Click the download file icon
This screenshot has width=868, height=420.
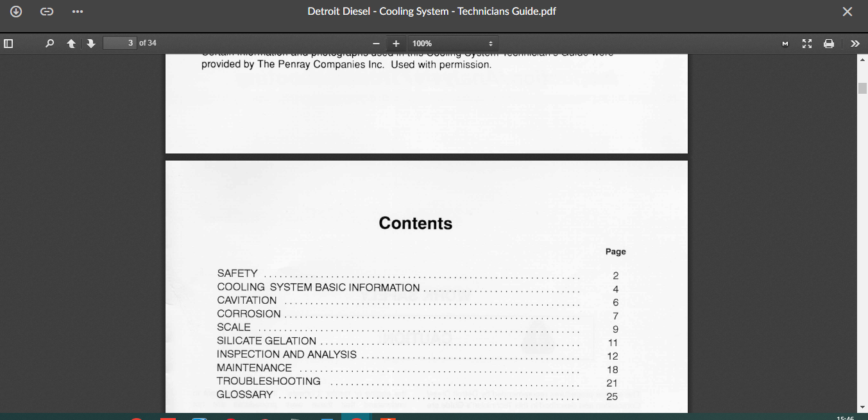[16, 12]
